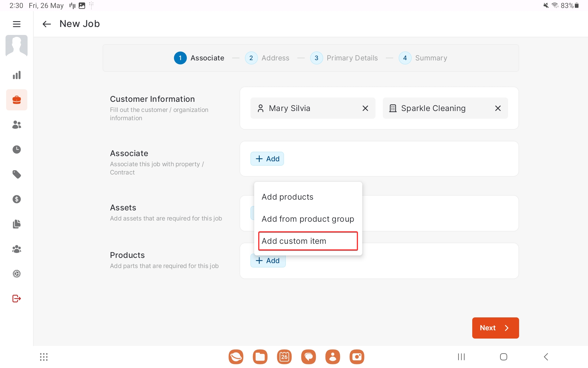
Task: Open the dollar payments sidebar icon
Action: click(17, 199)
